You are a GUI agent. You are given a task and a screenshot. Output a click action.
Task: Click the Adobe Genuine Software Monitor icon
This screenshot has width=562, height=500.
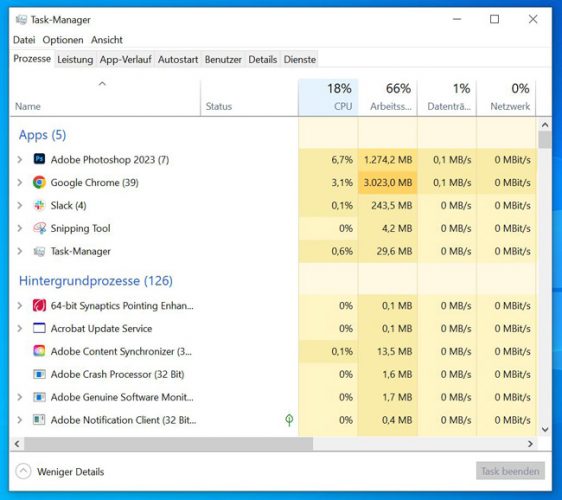(x=39, y=397)
